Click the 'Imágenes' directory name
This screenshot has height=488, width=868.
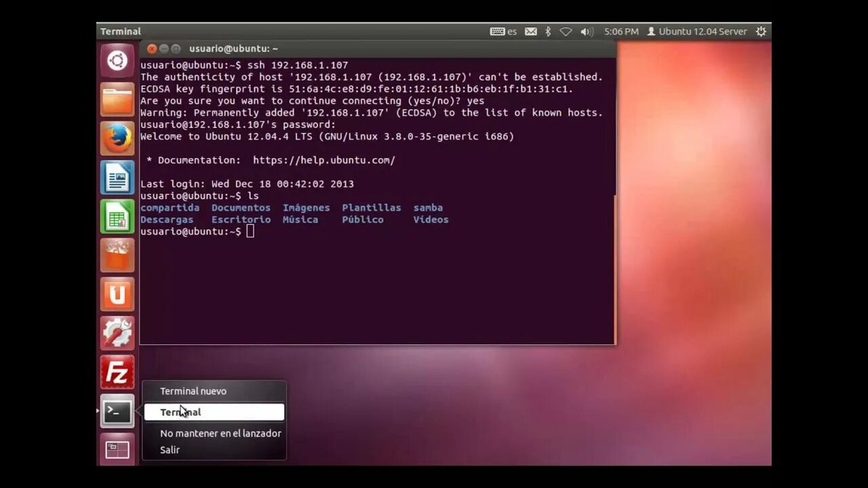pos(307,208)
